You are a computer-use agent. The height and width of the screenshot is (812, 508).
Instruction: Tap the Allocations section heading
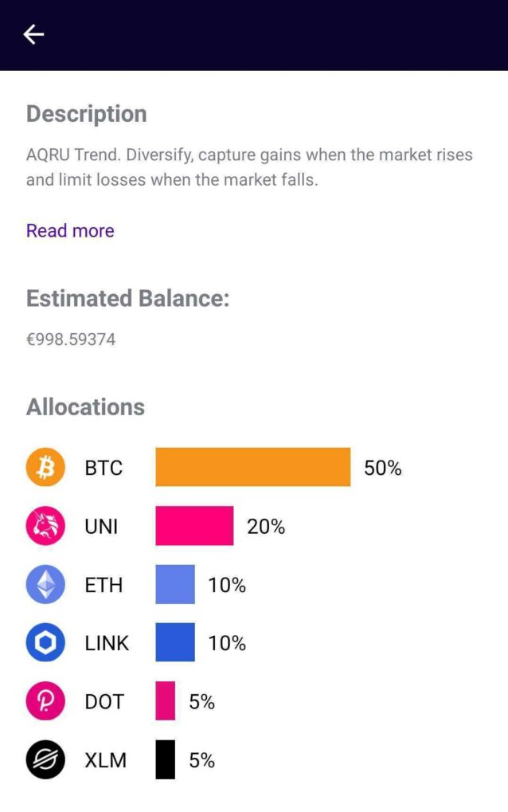tap(85, 407)
